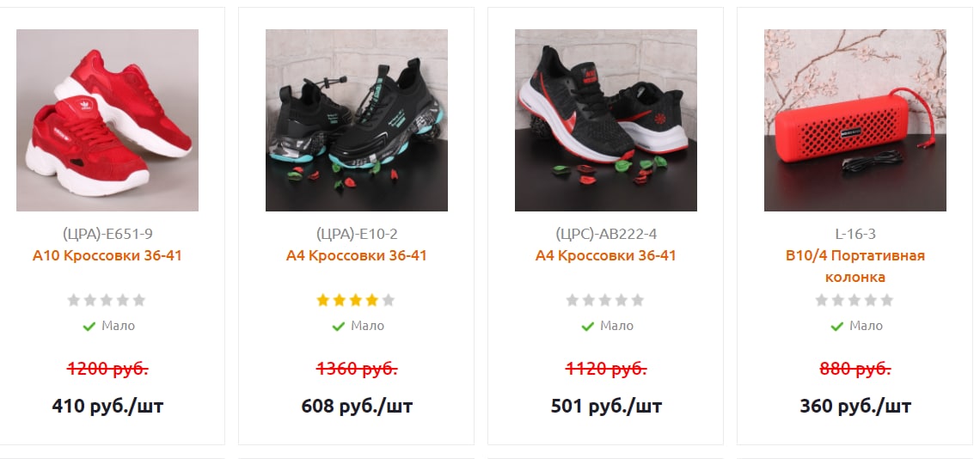Open the red portable speaker photo
980x459 pixels.
(855, 120)
